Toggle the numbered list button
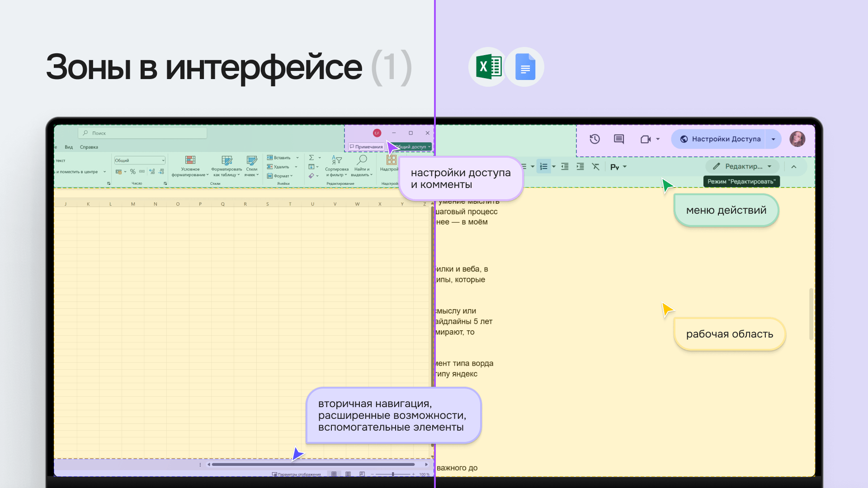This screenshot has height=488, width=868. click(544, 167)
